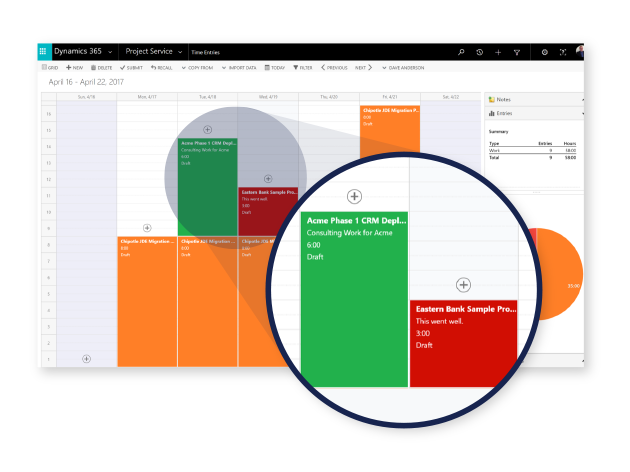Collapse the Notes panel arrow
630x472 pixels.
pos(582,100)
